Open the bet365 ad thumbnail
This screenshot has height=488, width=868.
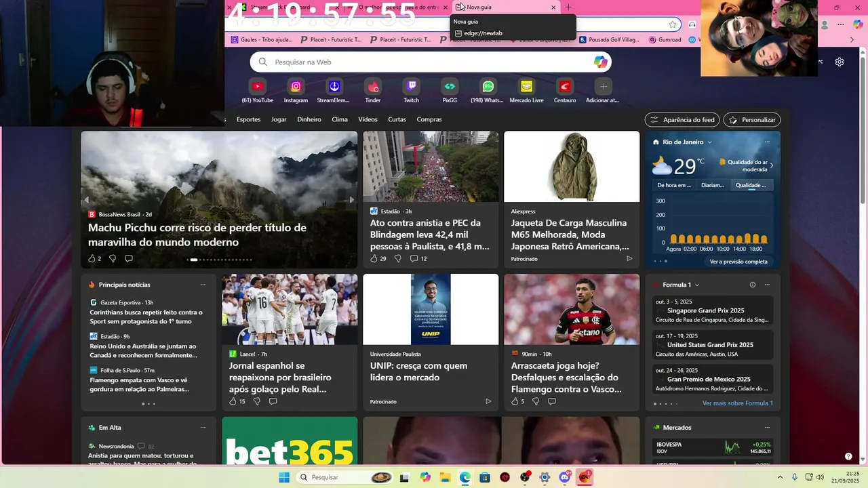pos(290,441)
